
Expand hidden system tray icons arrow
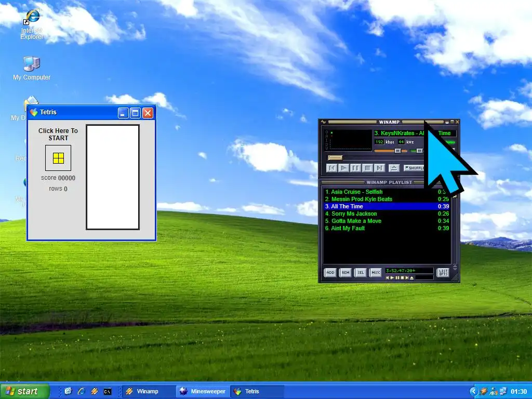474,391
